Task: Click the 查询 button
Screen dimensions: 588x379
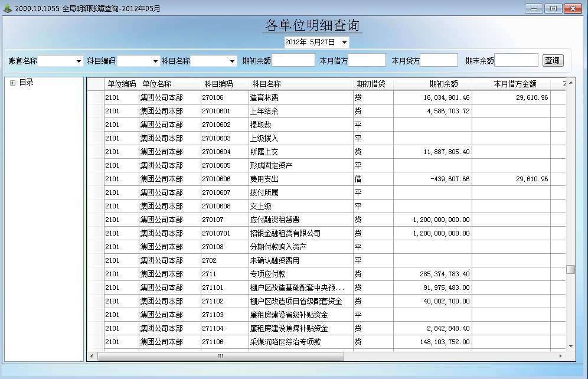Action: [x=553, y=60]
